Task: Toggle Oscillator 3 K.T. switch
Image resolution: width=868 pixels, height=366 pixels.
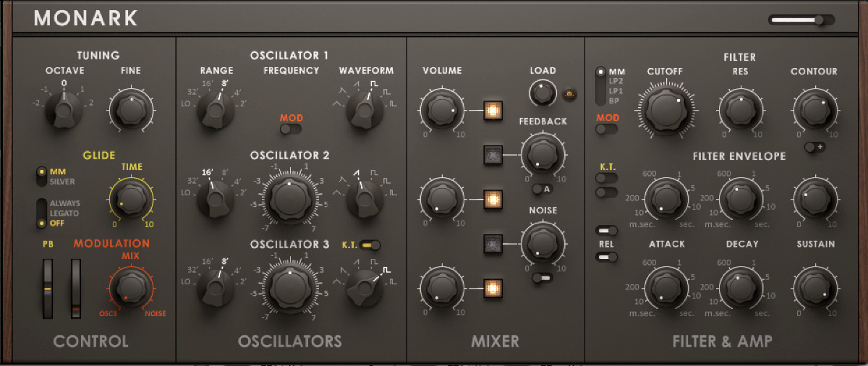Action: click(371, 245)
